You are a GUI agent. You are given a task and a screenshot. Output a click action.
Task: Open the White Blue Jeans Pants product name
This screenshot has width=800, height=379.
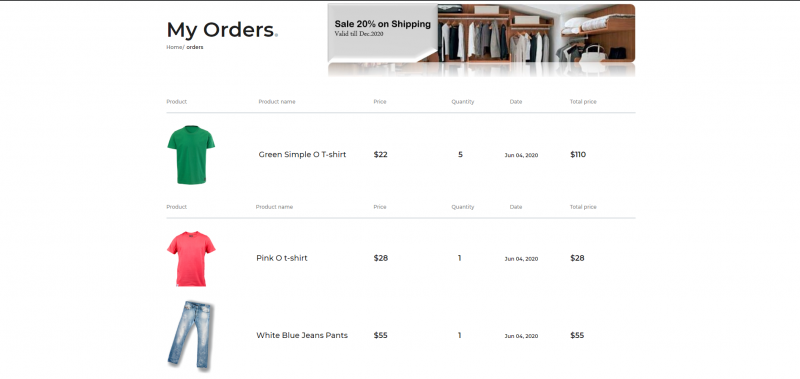(302, 335)
